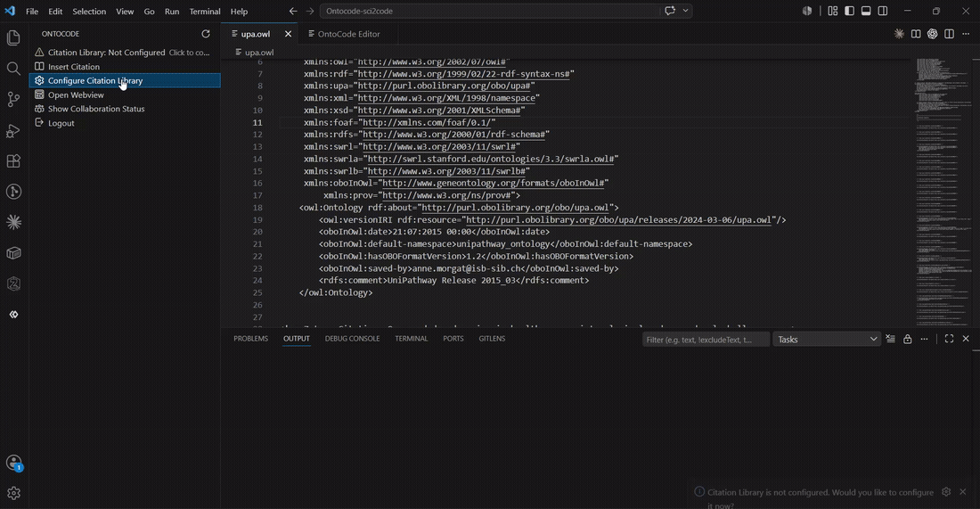
Task: Open the Explorer view in activity bar
Action: pos(13,38)
